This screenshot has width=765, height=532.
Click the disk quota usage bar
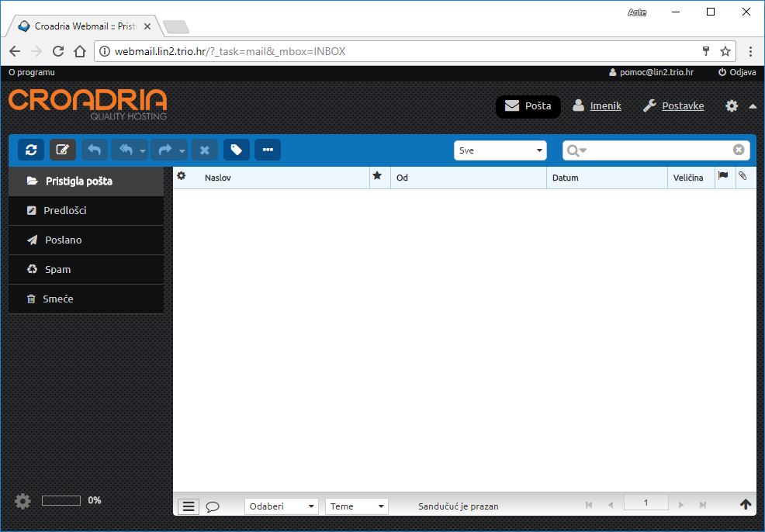tap(61, 501)
